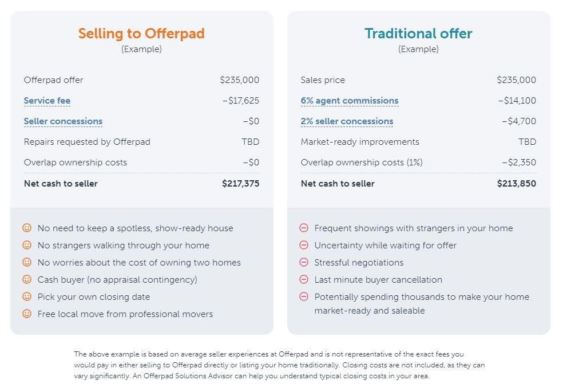
Task: Click smiley icon beside no strangers walking
Action: (27, 245)
